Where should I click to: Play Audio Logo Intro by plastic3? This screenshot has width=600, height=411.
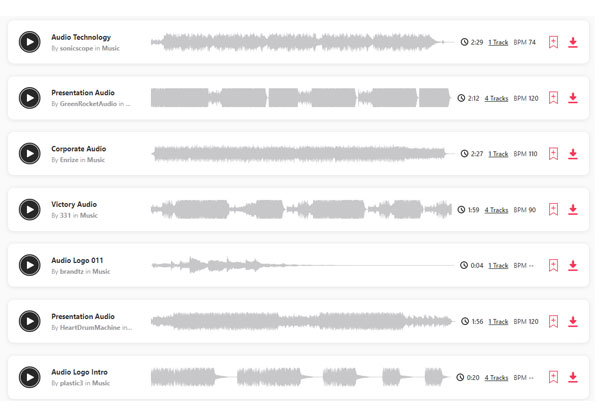coord(29,377)
